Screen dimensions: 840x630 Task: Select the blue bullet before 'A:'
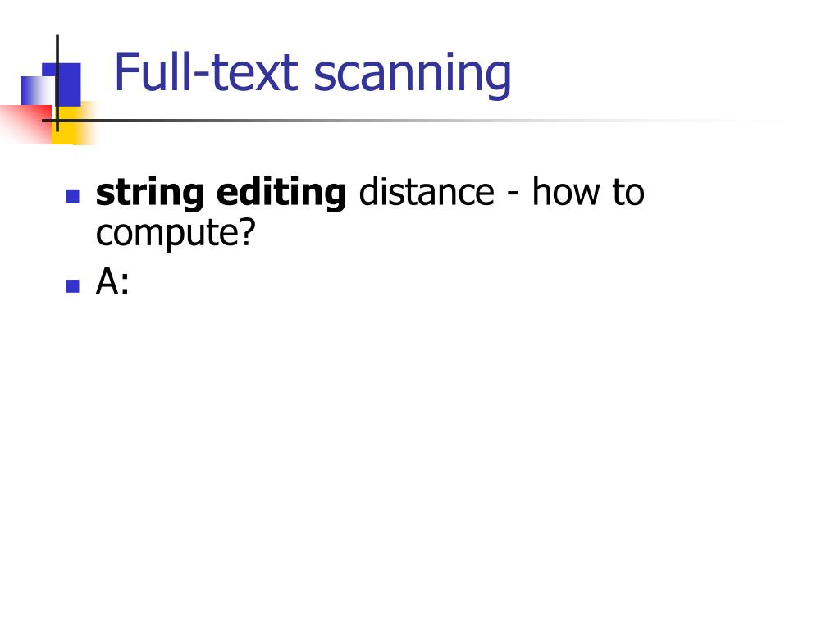[x=73, y=285]
